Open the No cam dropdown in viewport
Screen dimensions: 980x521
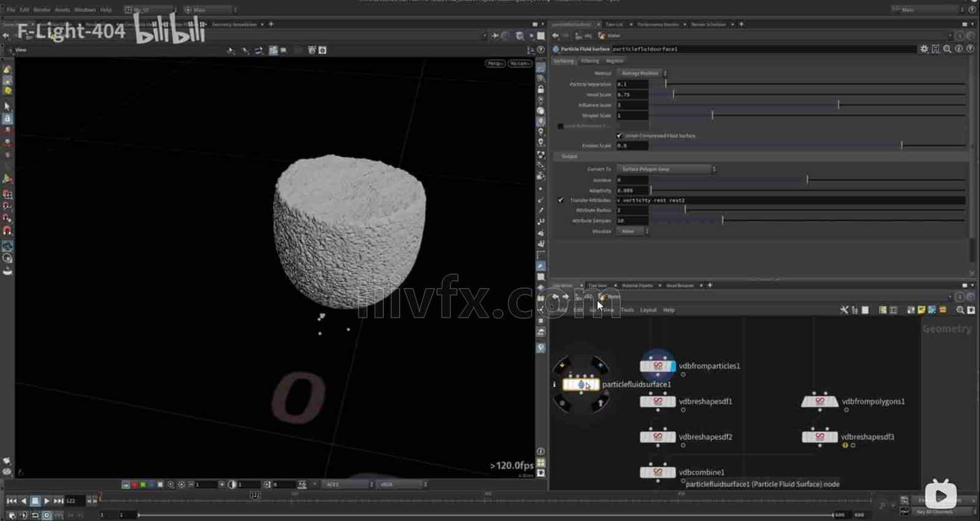(x=520, y=64)
